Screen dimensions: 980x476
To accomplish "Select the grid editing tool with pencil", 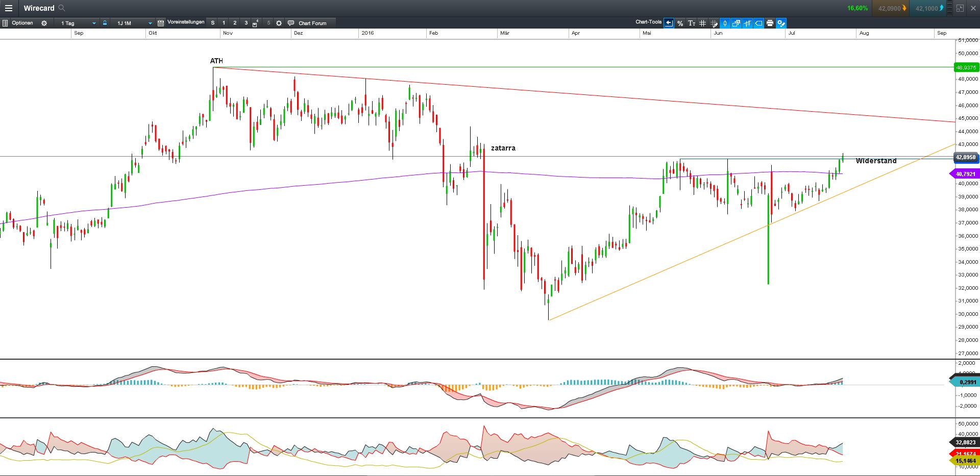I will (x=714, y=23).
